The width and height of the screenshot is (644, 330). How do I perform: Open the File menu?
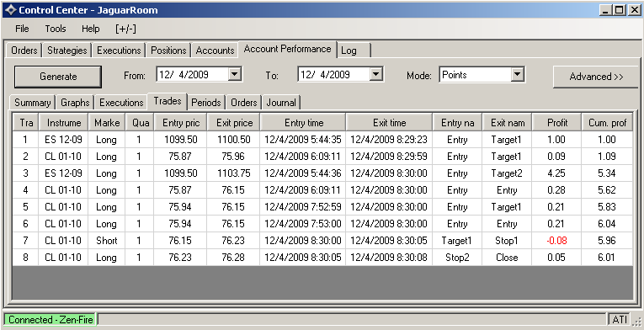click(x=22, y=29)
